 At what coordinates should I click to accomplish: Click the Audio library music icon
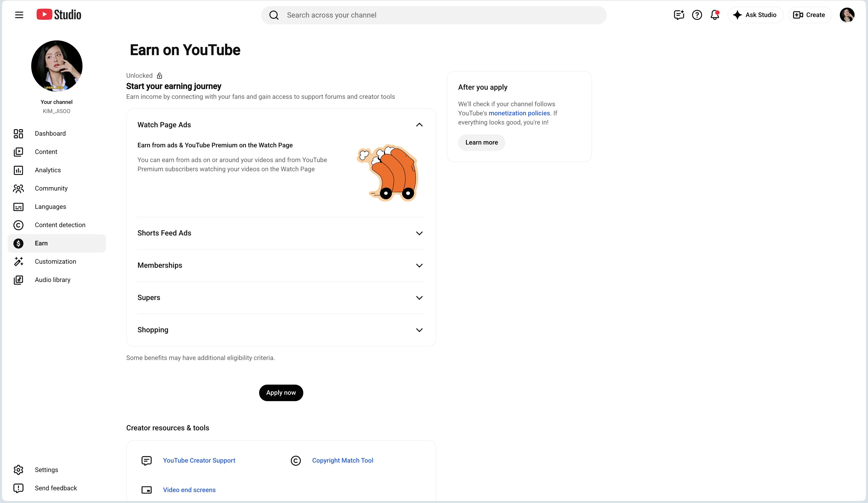[18, 280]
